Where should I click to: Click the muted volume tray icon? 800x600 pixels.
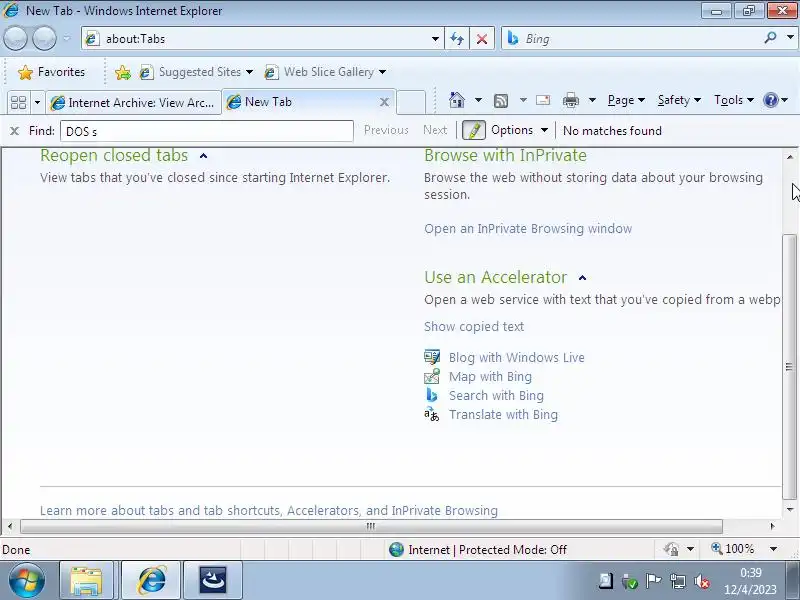point(703,581)
